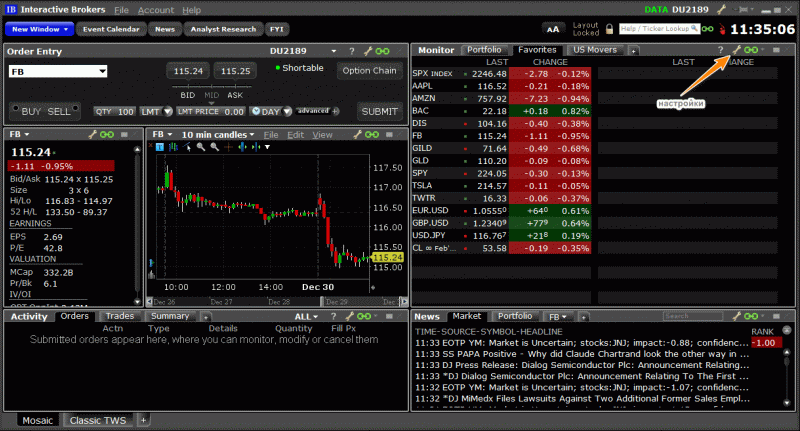Screen dimensions: 800x431
Task: Select the AMZN row in Favorites
Action: coord(501,98)
